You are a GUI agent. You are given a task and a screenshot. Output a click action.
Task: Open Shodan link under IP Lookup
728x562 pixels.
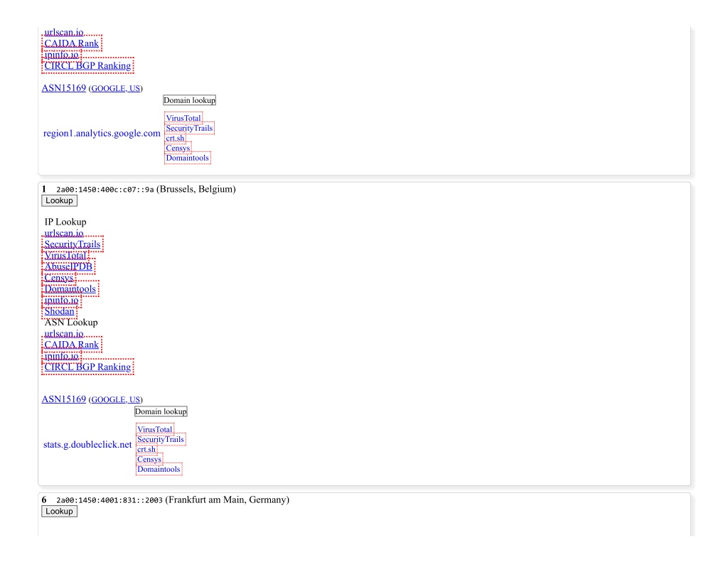click(60, 311)
